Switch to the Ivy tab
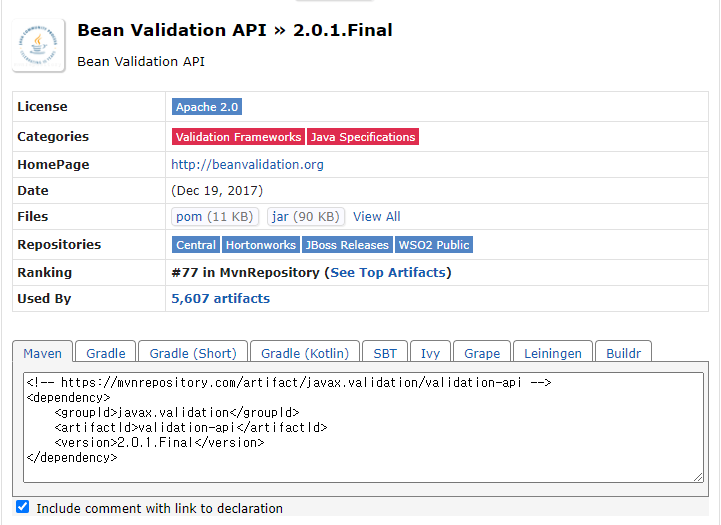Viewport: 721px width, 525px height. click(x=430, y=353)
